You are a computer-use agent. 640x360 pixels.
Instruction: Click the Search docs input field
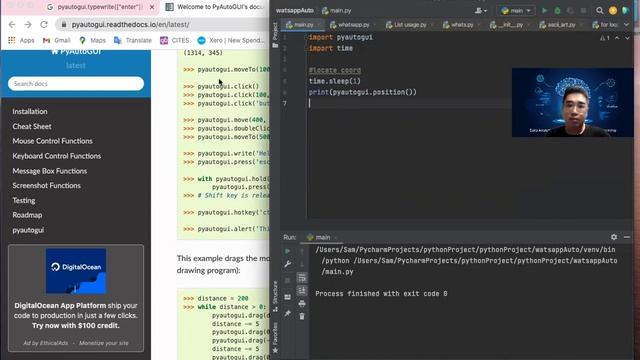coord(76,84)
